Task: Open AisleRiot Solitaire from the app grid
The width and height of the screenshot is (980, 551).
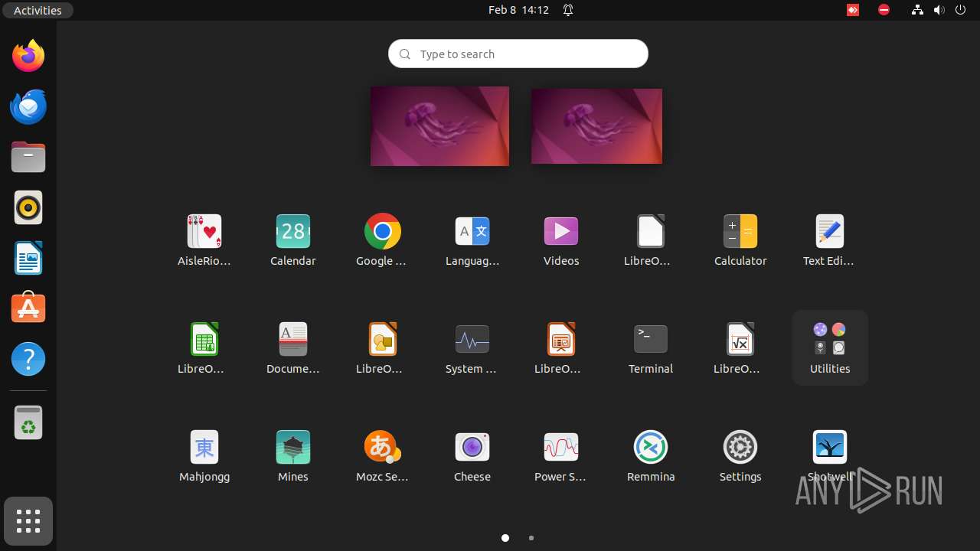Action: tap(204, 240)
